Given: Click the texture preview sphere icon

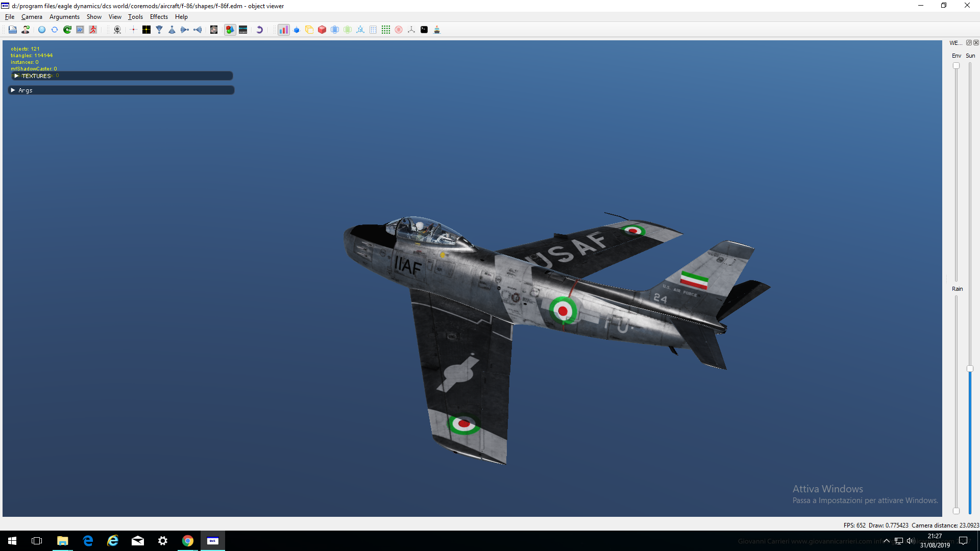Looking at the screenshot, I should [214, 30].
